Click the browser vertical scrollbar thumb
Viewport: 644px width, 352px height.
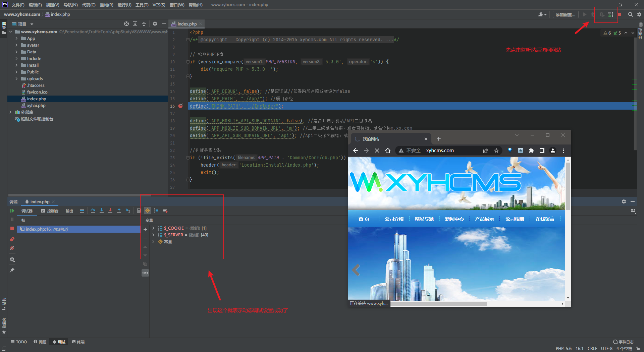(x=568, y=186)
